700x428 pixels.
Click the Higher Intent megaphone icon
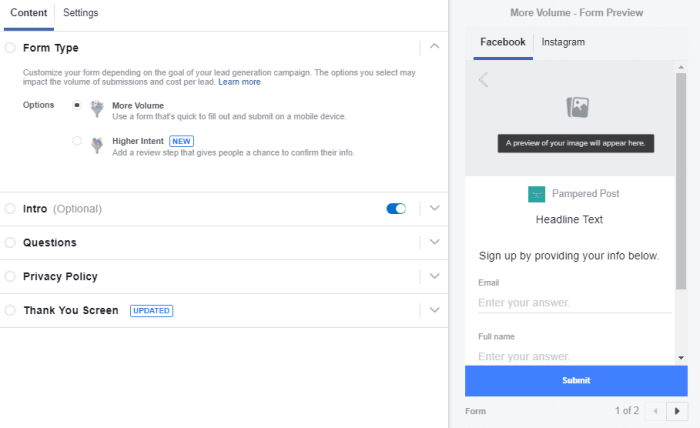pyautogui.click(x=97, y=145)
